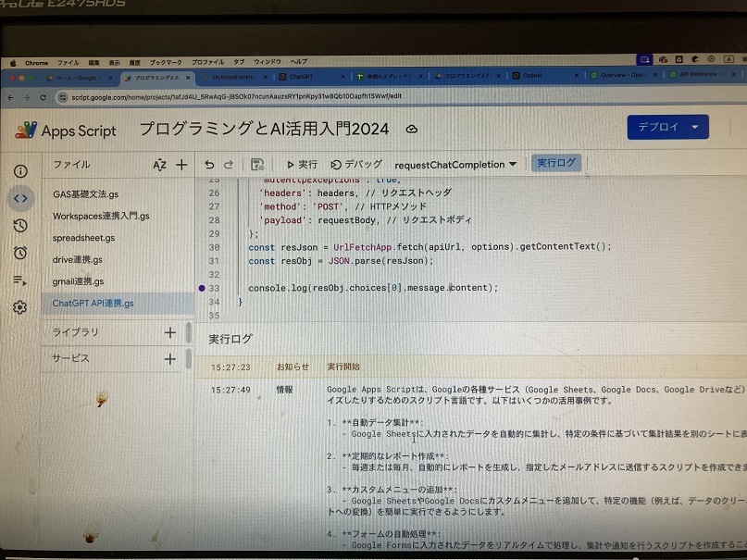The image size is (747, 560).
Task: Open the ファイル menu in the menu bar
Action: (x=68, y=63)
